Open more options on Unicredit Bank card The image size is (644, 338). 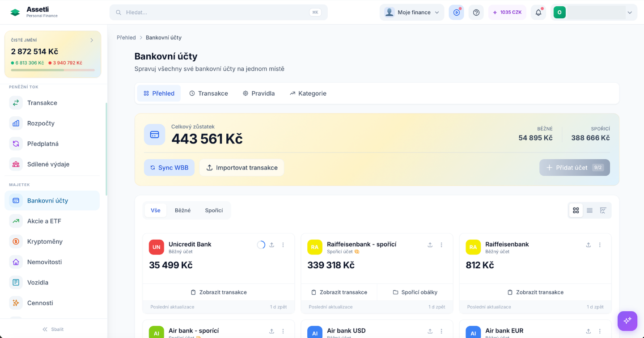(283, 245)
